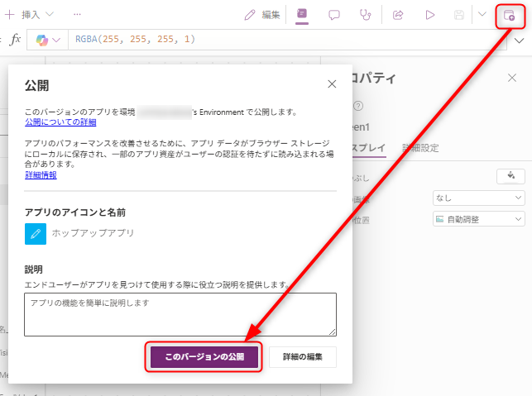
Task: Click the ホップアップアプリ app name text
Action: (93, 233)
